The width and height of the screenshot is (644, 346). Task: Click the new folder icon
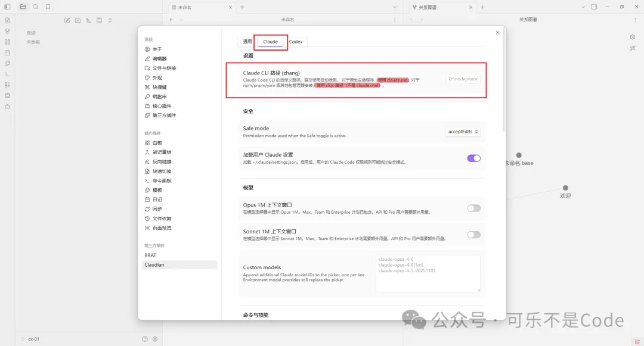[78, 20]
